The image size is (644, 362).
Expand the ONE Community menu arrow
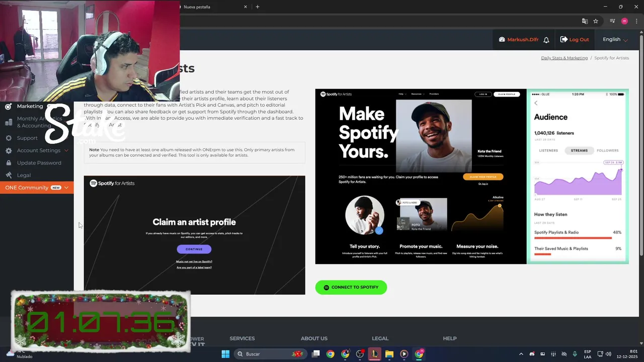66,188
